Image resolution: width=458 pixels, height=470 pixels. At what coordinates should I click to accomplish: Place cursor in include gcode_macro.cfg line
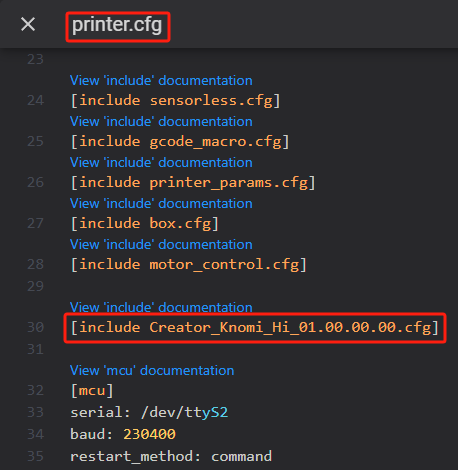point(180,142)
